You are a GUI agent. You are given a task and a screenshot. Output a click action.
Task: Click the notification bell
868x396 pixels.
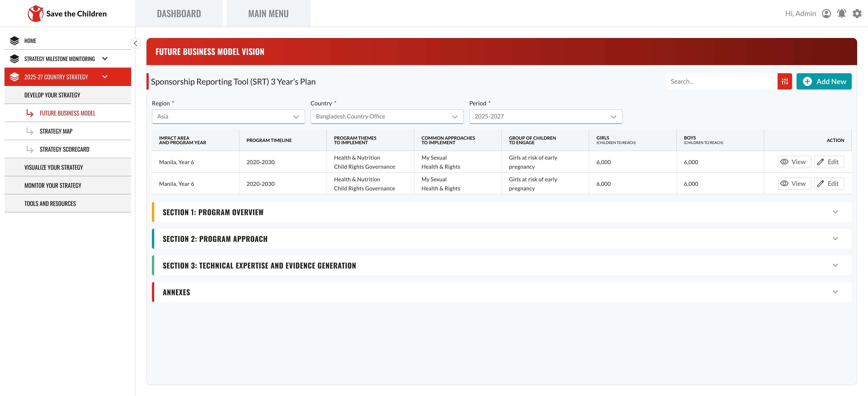coord(841,14)
